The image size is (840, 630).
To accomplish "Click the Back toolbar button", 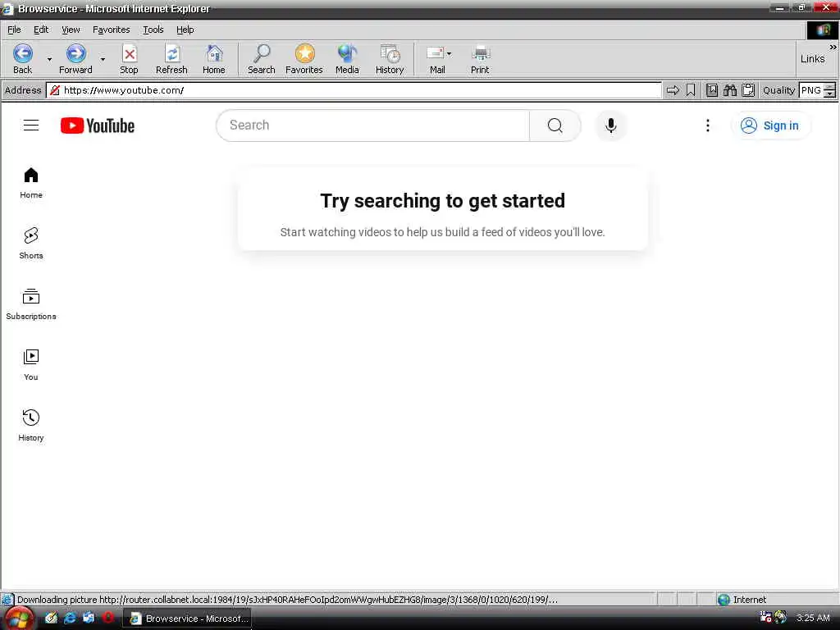I will pos(22,59).
